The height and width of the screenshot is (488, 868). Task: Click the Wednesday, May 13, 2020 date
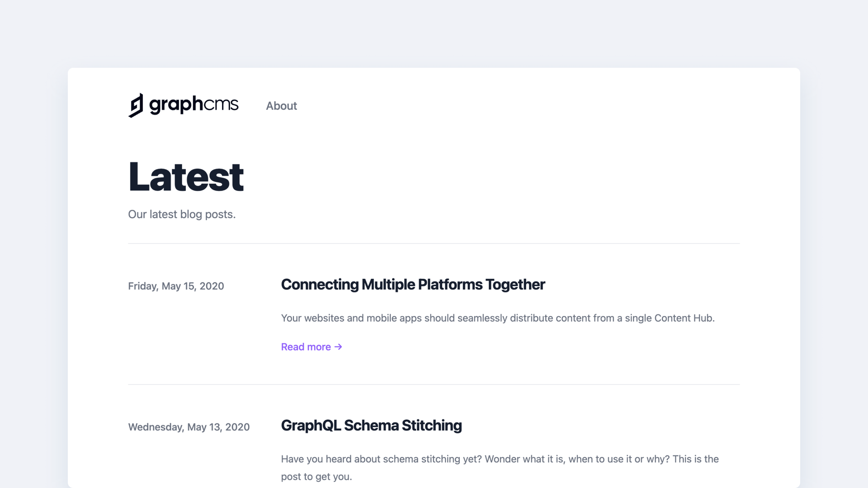click(x=189, y=427)
